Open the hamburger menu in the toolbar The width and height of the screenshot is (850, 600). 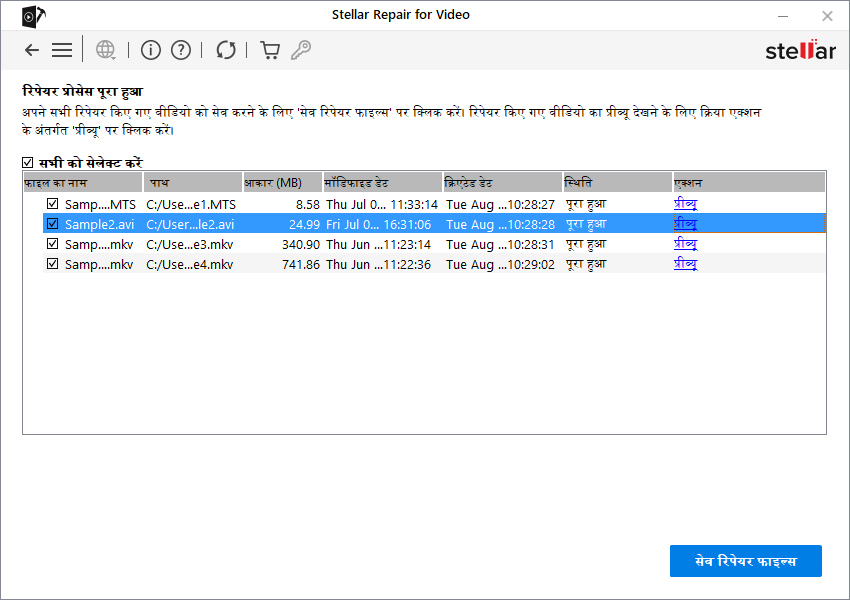click(62, 50)
